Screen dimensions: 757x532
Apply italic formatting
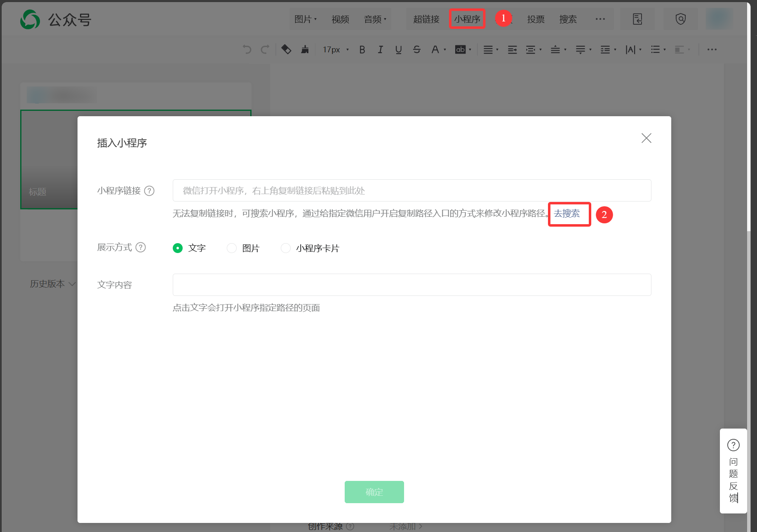point(380,49)
